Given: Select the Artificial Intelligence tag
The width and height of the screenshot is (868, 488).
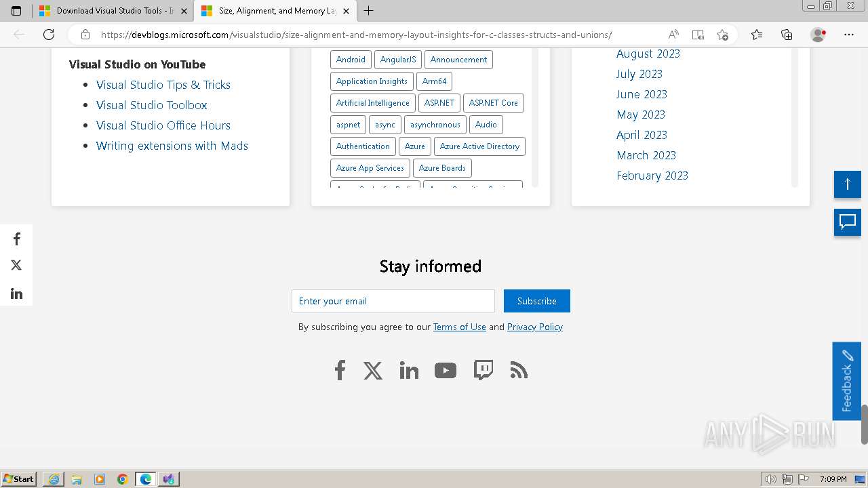Looking at the screenshot, I should (x=373, y=103).
